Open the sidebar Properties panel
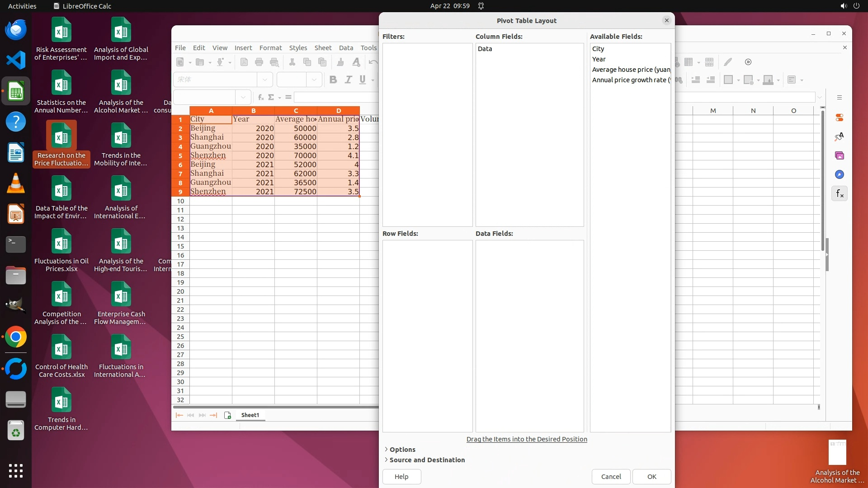Screen dimensions: 868x488 pyautogui.click(x=840, y=118)
